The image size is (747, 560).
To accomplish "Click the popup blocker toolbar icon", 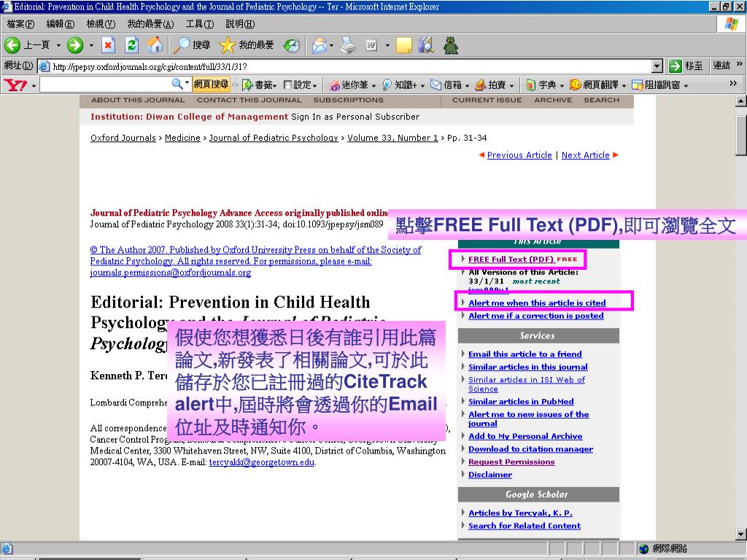I will [638, 85].
